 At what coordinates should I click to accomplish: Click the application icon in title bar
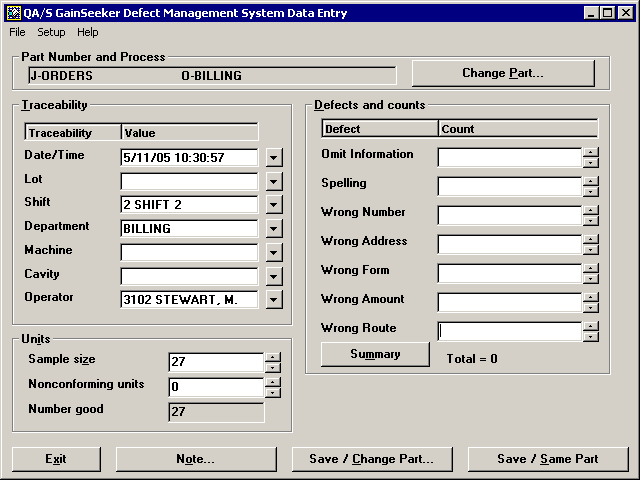coord(12,12)
